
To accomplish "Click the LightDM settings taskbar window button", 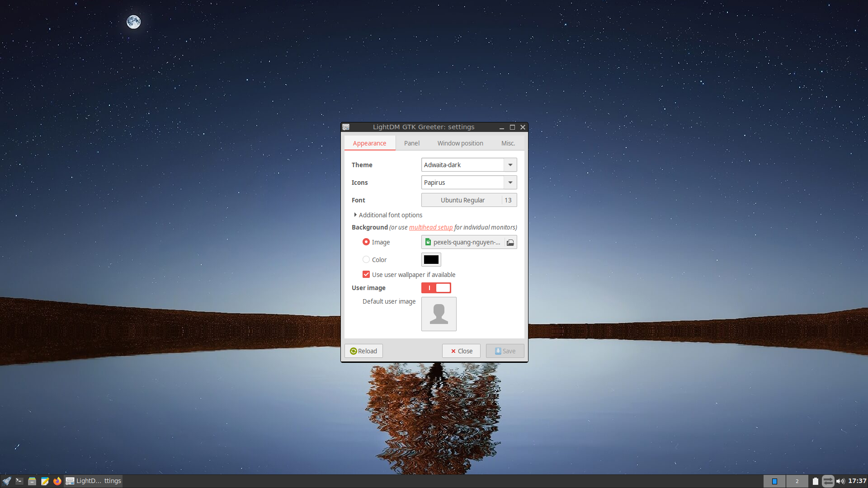I will click(x=94, y=481).
